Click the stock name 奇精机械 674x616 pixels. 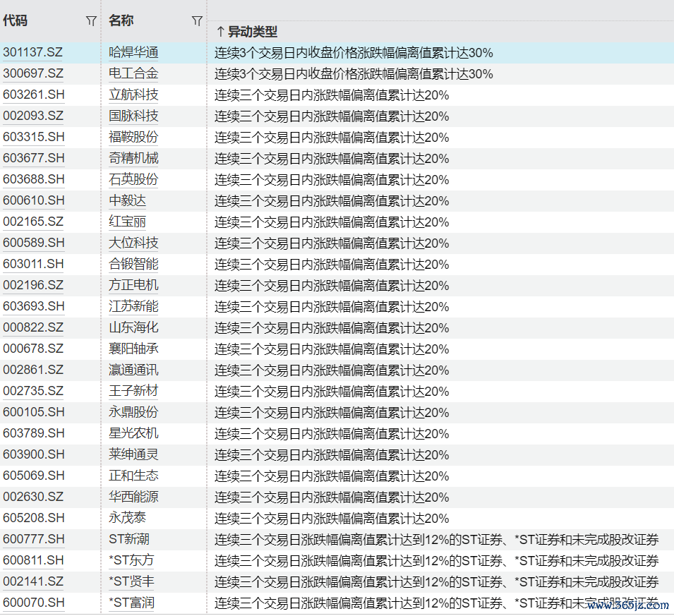(x=133, y=158)
